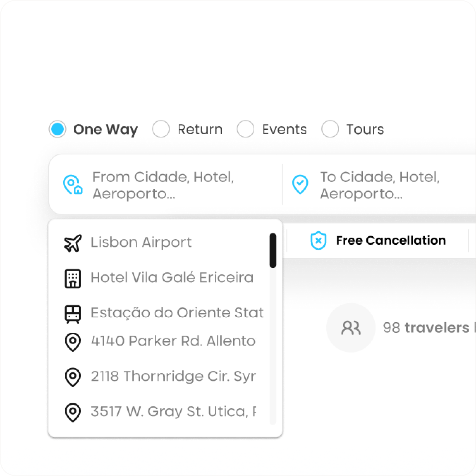This screenshot has height=476, width=476.
Task: Select Estação do Oriente Station suggestion
Action: [x=177, y=313]
